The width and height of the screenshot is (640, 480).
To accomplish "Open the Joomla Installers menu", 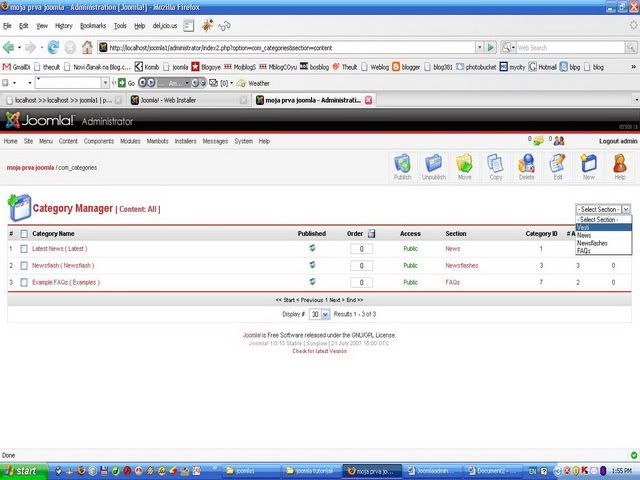I will [x=185, y=141].
